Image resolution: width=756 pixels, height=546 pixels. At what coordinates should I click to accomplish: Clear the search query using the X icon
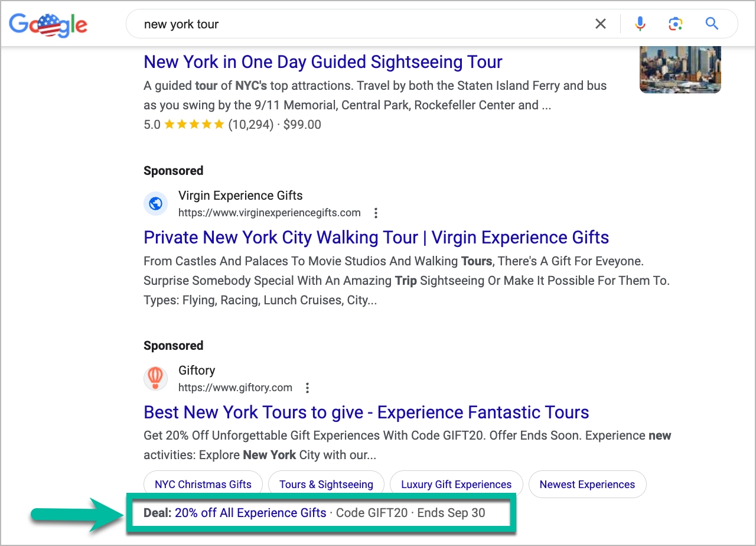click(601, 24)
